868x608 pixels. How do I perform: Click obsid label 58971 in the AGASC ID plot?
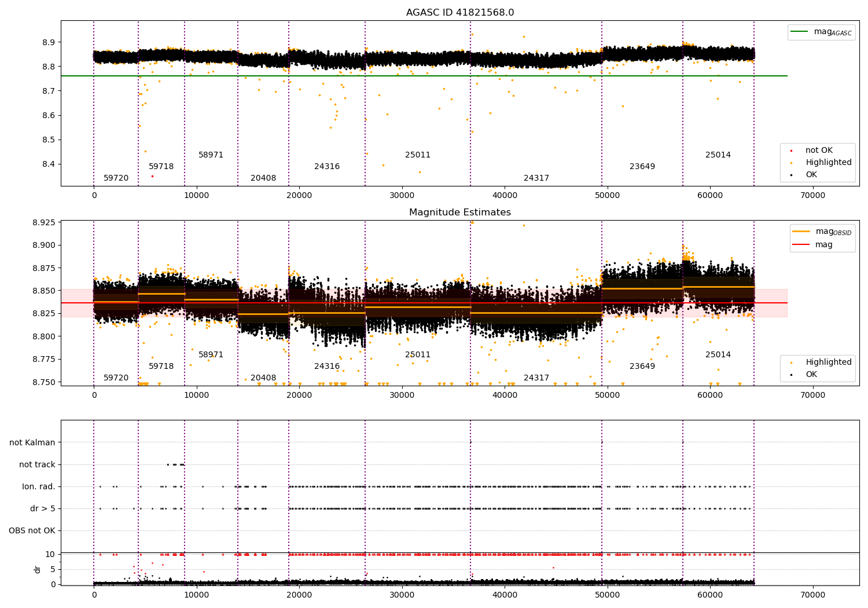pos(211,155)
